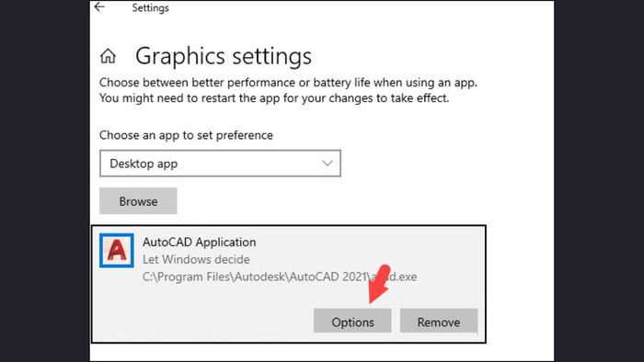Open Options for AutoCAD Application
Image resolution: width=644 pixels, height=362 pixels.
pos(352,322)
